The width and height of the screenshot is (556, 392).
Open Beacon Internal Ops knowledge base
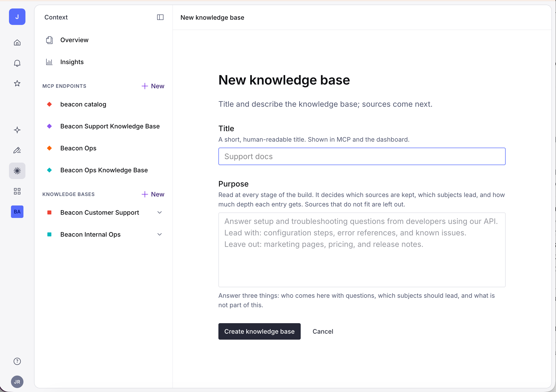point(91,234)
